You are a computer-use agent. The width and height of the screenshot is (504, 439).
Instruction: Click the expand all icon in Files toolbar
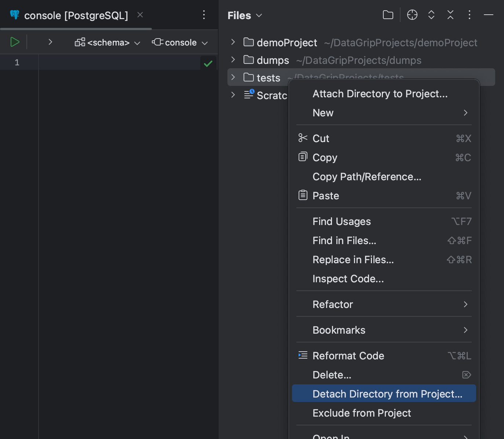pyautogui.click(x=431, y=15)
